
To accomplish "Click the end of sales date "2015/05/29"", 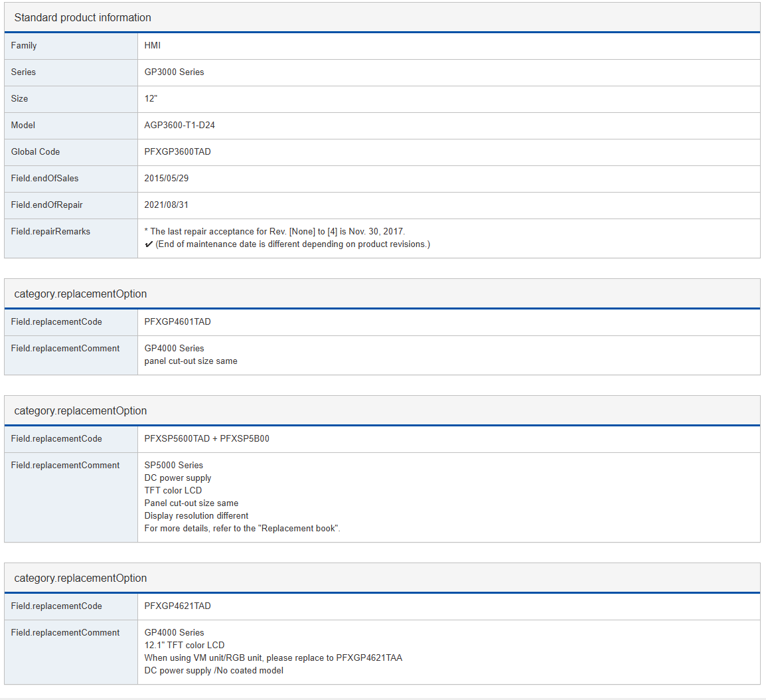I will tap(167, 179).
